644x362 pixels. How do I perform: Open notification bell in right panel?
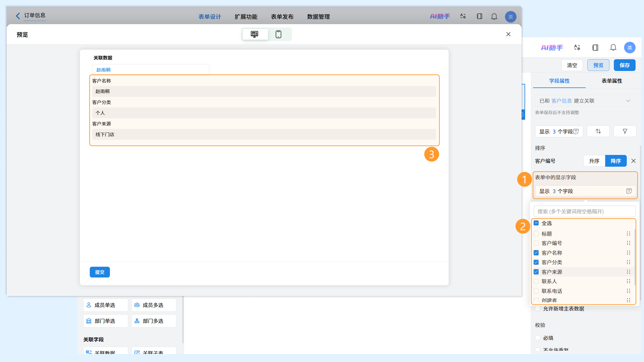pos(613,47)
